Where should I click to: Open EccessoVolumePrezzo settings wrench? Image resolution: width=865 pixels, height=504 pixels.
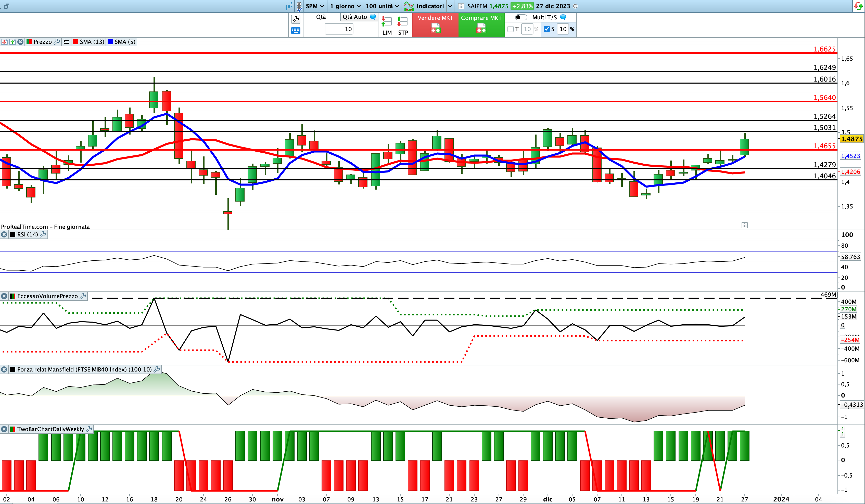83,296
